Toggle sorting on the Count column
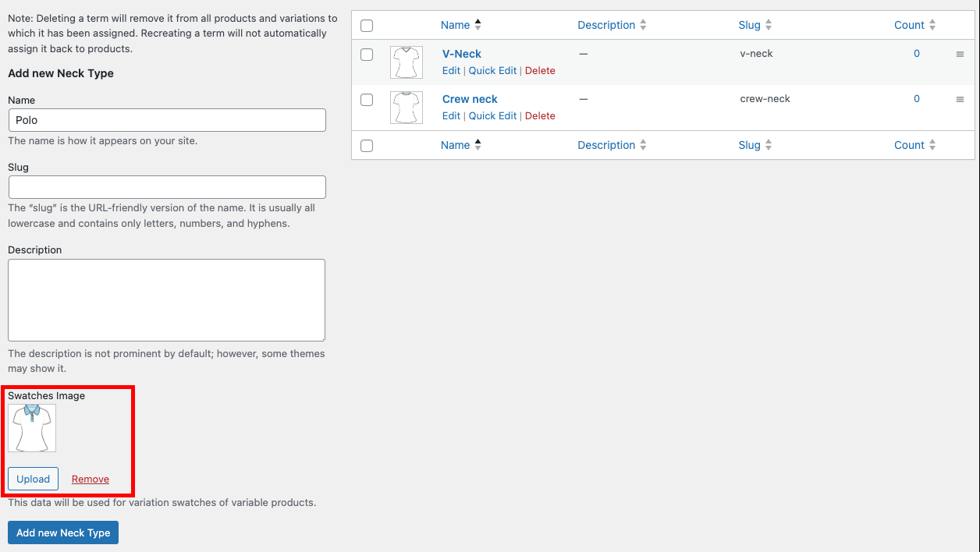Screen dimensions: 980x552 point(908,24)
